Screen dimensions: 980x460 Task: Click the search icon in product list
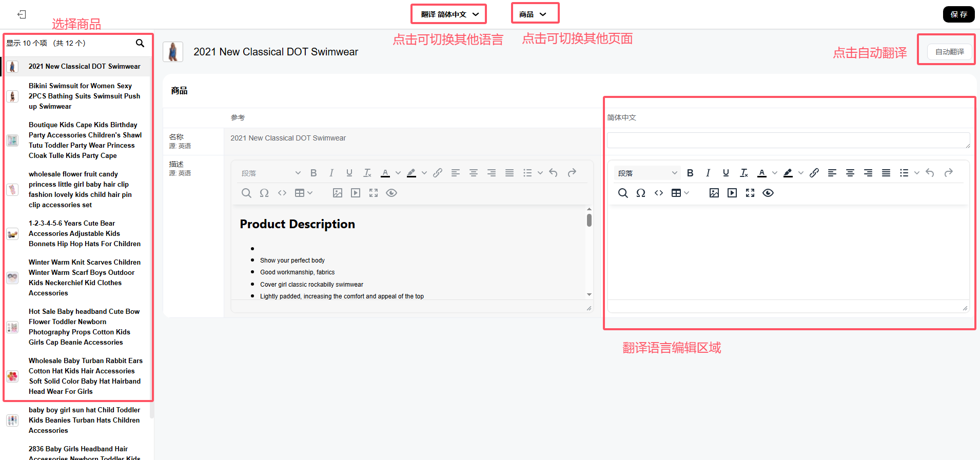pyautogui.click(x=140, y=43)
